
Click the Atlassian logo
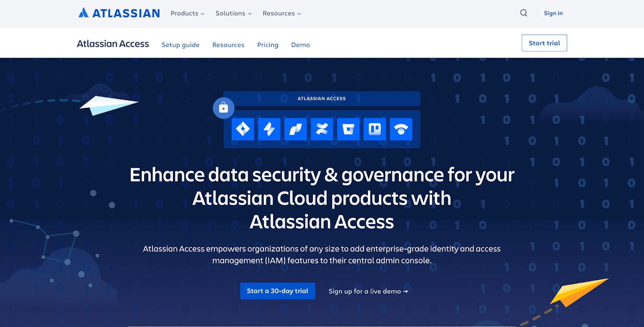pyautogui.click(x=119, y=13)
